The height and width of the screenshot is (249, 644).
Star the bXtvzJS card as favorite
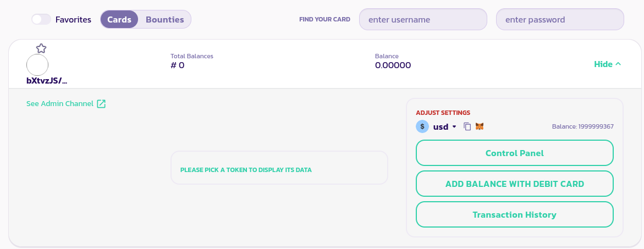(41, 48)
